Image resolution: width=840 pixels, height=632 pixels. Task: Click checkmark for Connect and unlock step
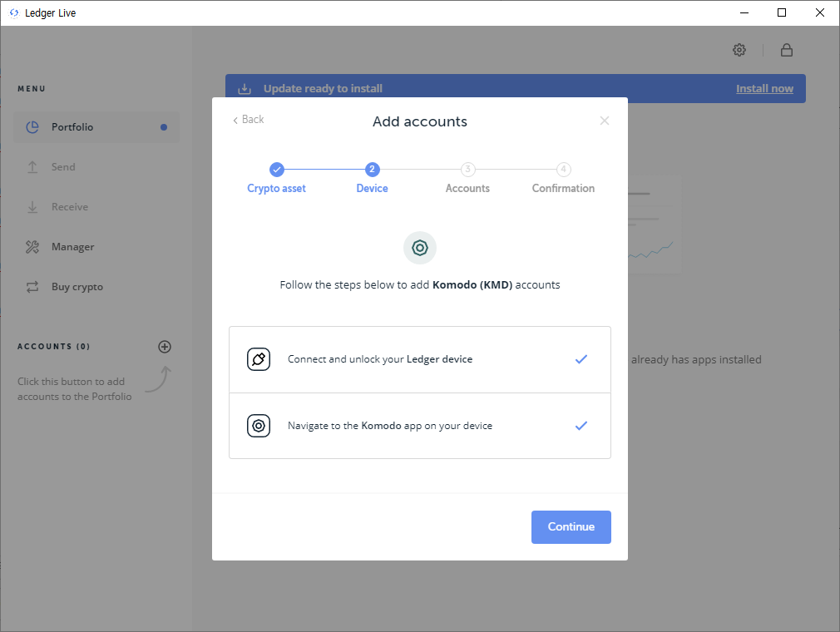(x=581, y=359)
